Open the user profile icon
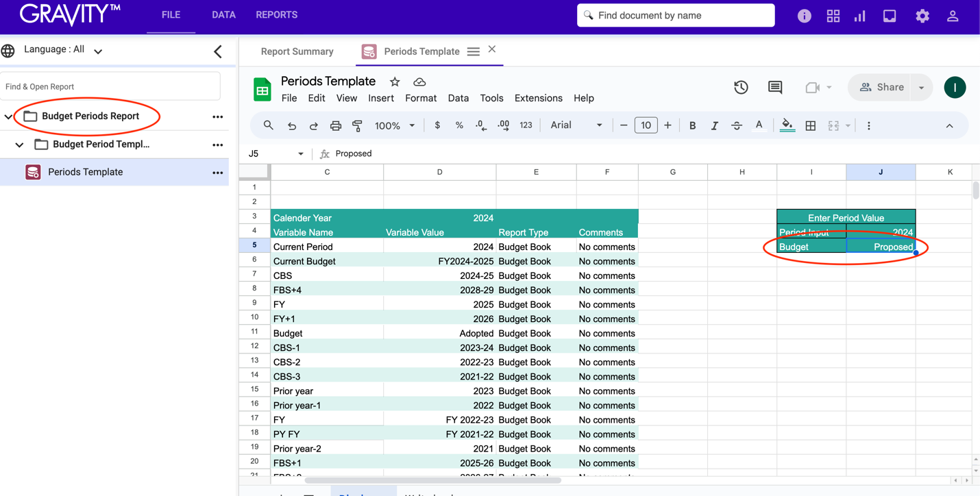The width and height of the screenshot is (980, 496). click(953, 16)
